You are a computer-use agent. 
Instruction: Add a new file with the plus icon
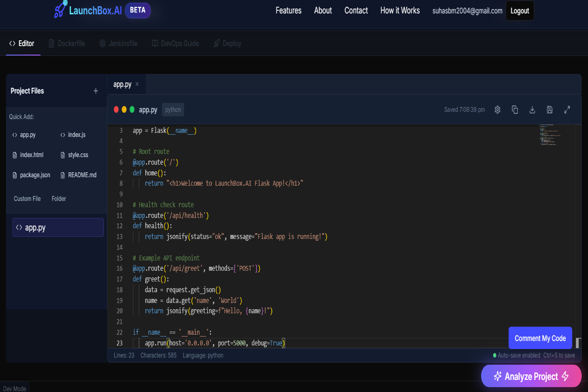click(95, 90)
